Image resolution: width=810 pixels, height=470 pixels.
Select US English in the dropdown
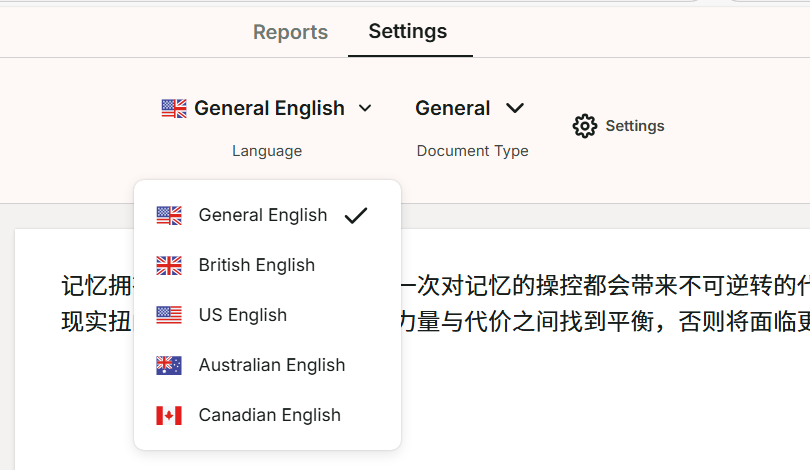pos(243,315)
